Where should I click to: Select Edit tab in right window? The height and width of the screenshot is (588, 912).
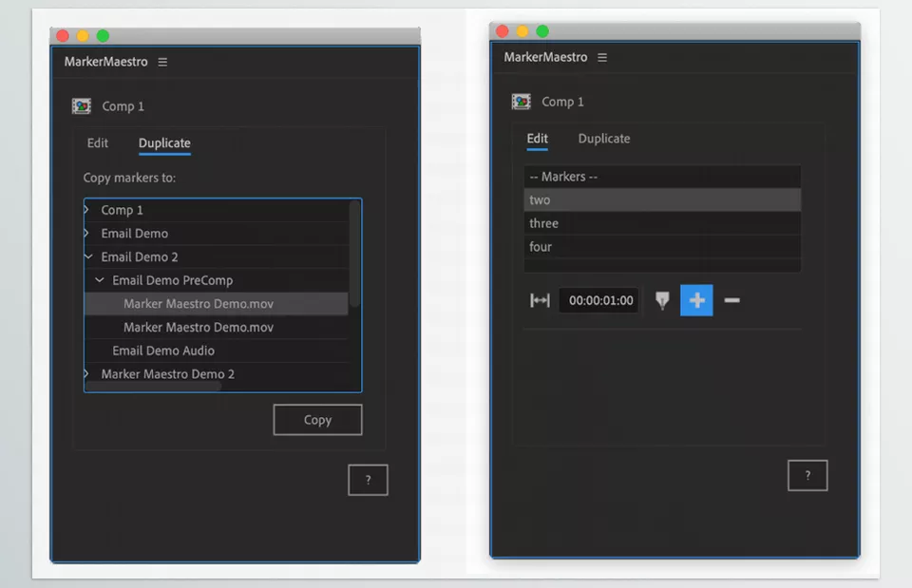(x=538, y=139)
